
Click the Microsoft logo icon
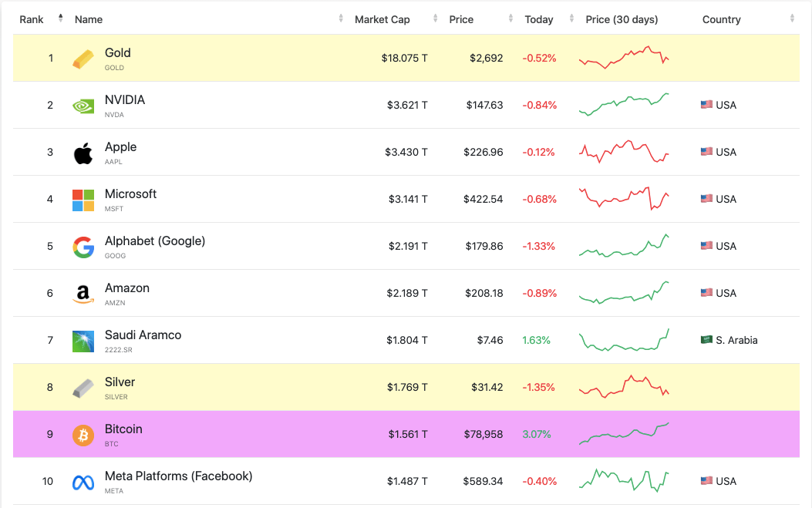click(83, 200)
